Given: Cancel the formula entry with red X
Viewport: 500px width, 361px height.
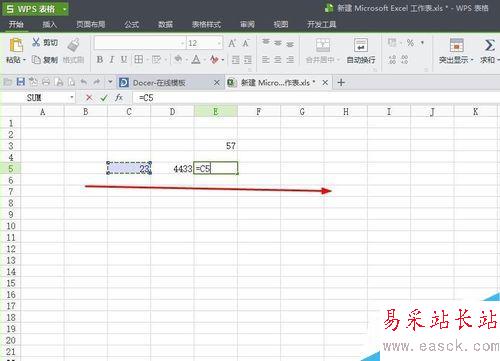Looking at the screenshot, I should coord(89,98).
